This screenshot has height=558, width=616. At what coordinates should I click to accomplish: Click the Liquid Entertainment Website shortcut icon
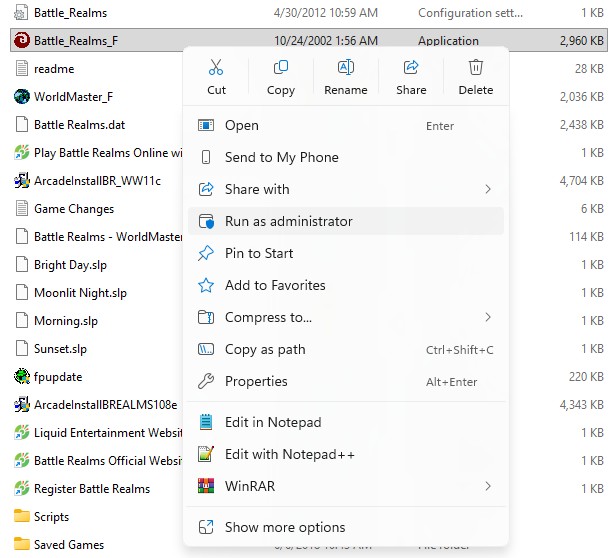pos(22,432)
